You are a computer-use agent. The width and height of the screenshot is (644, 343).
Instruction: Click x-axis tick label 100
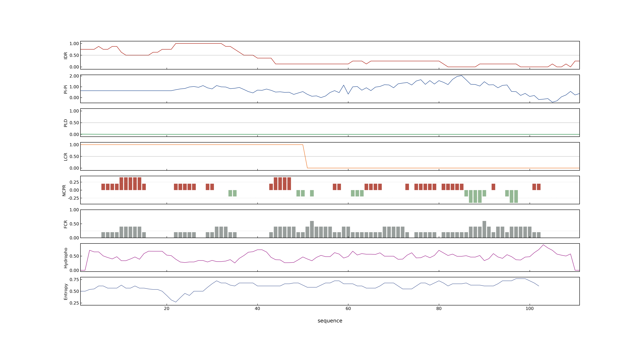tap(530, 309)
